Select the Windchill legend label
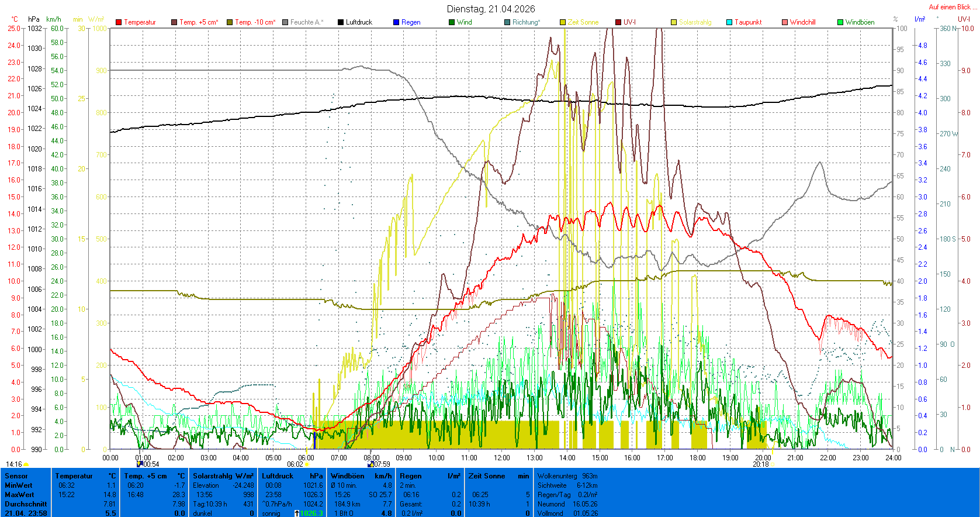The height and width of the screenshot is (517, 980). click(x=802, y=22)
